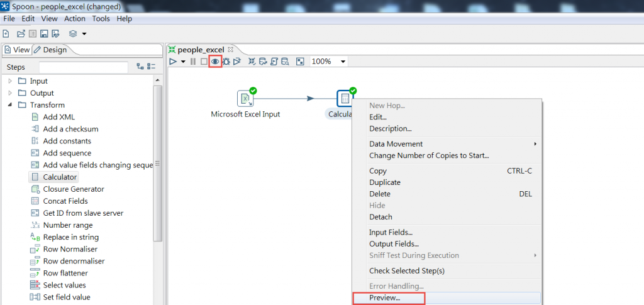The image size is (644, 305).
Task: Click the Steps search input field
Action: coord(84,67)
